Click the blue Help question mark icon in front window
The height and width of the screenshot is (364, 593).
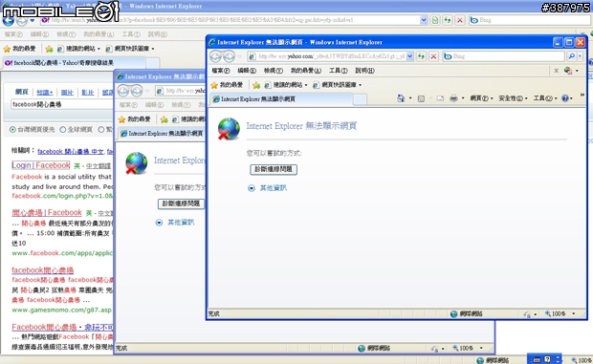pos(565,98)
